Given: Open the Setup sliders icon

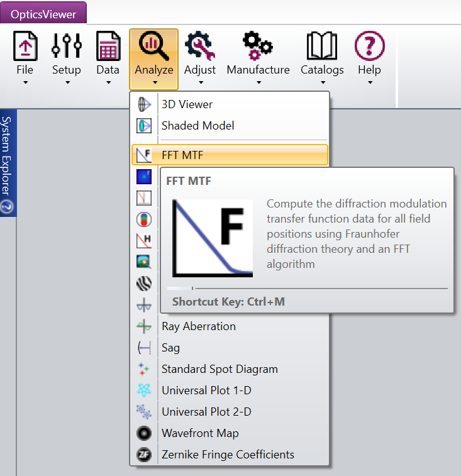Looking at the screenshot, I should [67, 46].
